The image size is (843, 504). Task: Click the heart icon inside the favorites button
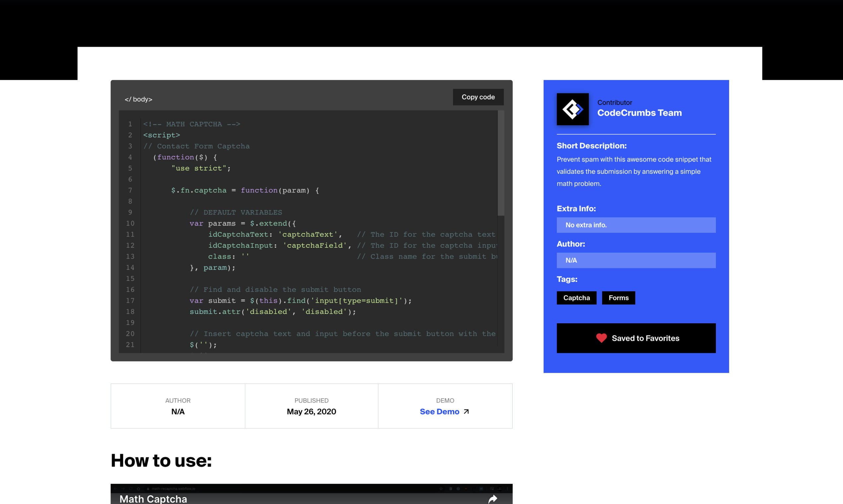(601, 338)
